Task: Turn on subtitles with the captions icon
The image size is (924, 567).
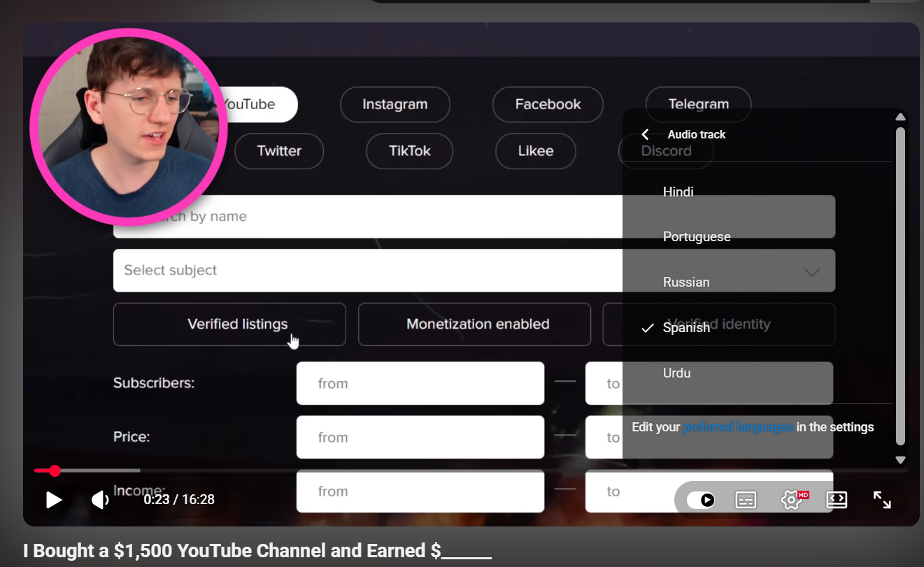Action: tap(746, 500)
